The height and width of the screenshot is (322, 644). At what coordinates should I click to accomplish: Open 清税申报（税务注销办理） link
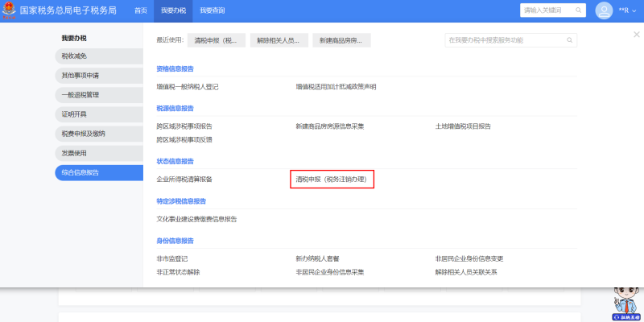point(332,179)
